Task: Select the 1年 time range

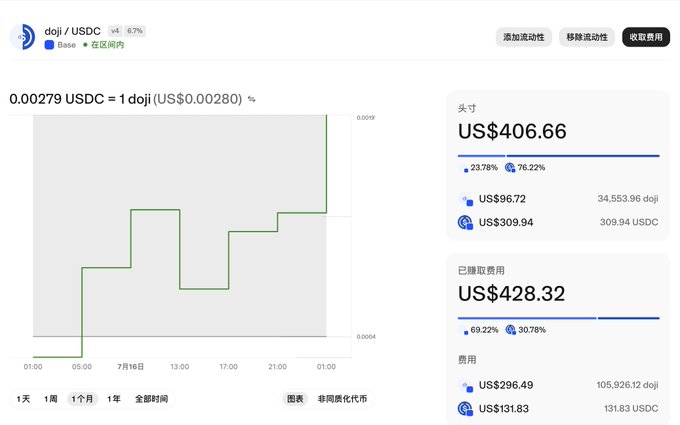Action: click(x=114, y=399)
